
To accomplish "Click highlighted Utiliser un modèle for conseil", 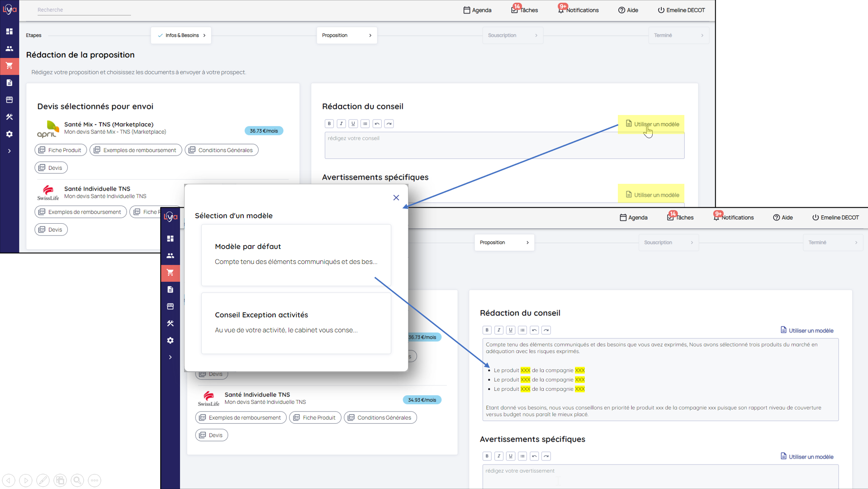I will click(x=652, y=124).
